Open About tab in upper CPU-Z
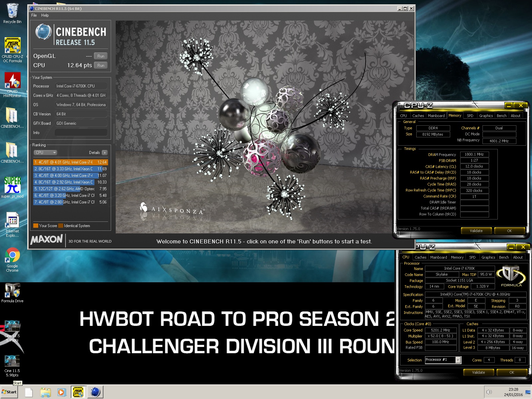The image size is (532, 399). click(x=515, y=116)
